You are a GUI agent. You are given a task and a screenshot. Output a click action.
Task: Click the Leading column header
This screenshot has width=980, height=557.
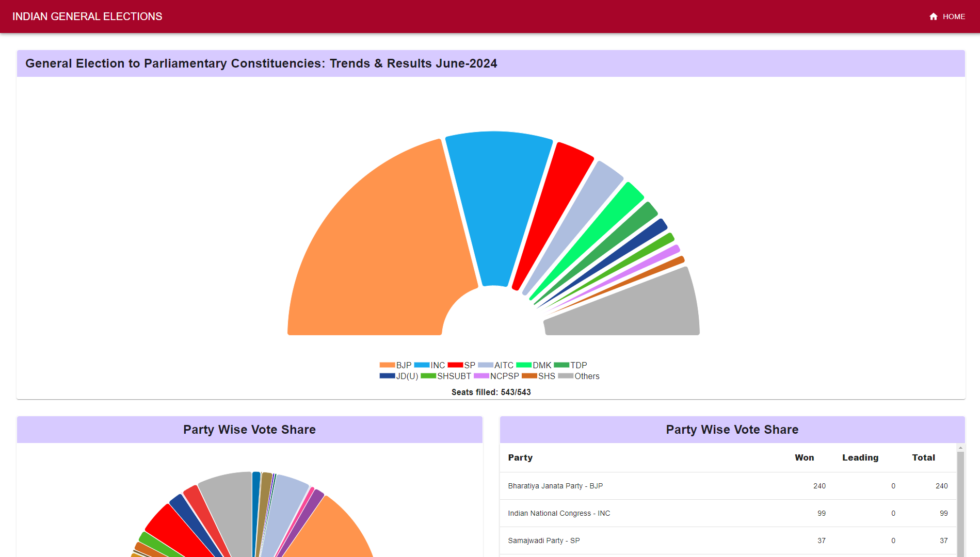click(x=860, y=457)
